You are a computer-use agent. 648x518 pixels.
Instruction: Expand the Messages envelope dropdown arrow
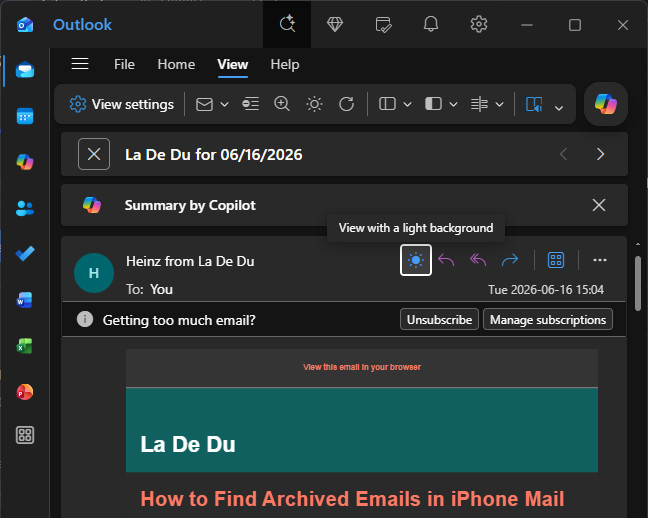224,104
